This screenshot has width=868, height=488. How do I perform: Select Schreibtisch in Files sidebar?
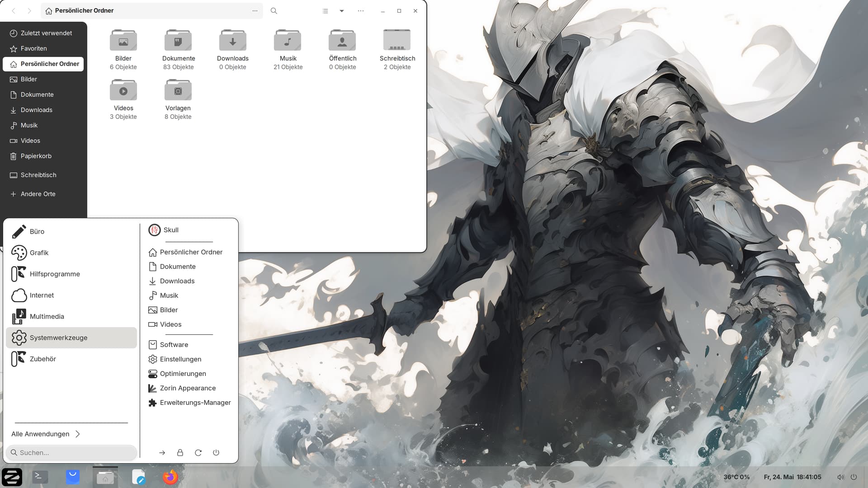coord(43,175)
